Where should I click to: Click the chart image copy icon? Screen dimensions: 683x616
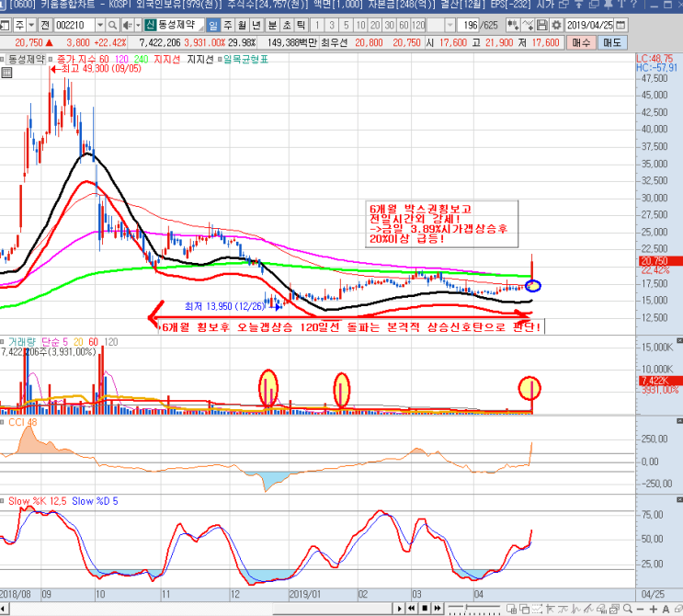(614, 609)
